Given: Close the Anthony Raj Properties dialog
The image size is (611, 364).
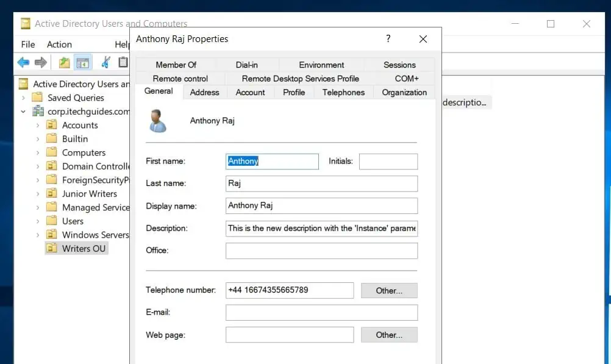Looking at the screenshot, I should click(423, 39).
